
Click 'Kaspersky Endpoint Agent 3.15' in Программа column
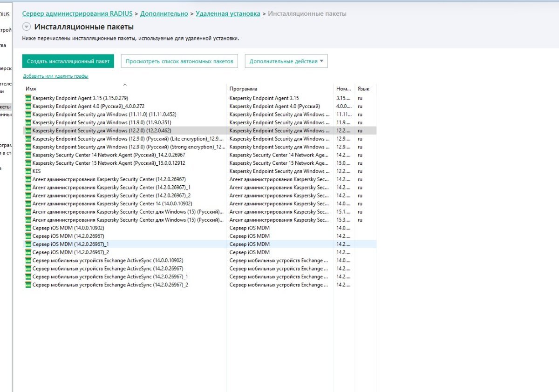coord(264,98)
